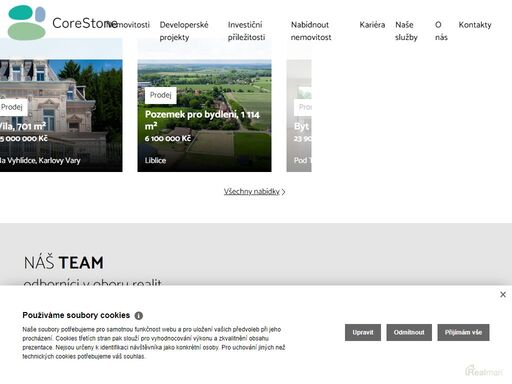512x384 pixels.
Task: Open Naše služby menu
Action: (406, 31)
